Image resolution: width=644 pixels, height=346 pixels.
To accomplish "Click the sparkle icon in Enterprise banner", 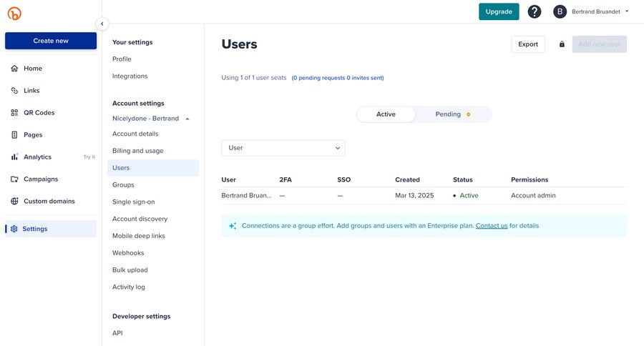I will coord(233,226).
